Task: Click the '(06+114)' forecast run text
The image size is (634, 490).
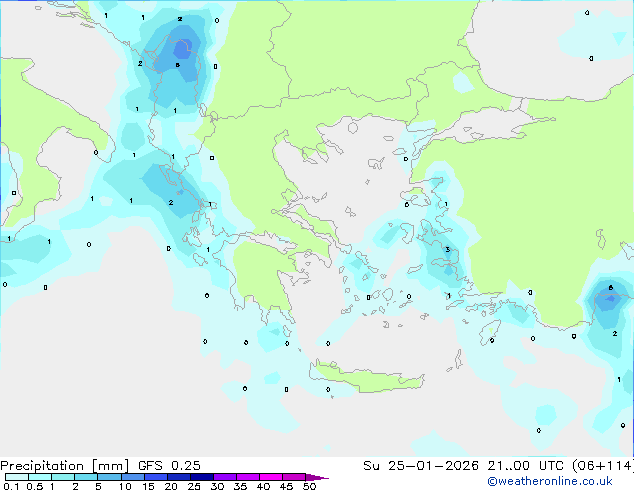Action: [602, 466]
